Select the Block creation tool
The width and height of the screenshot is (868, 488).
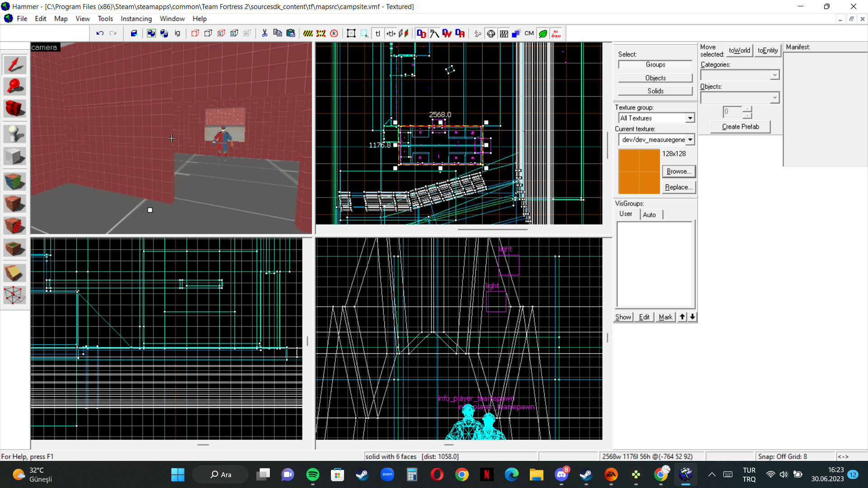(x=15, y=156)
